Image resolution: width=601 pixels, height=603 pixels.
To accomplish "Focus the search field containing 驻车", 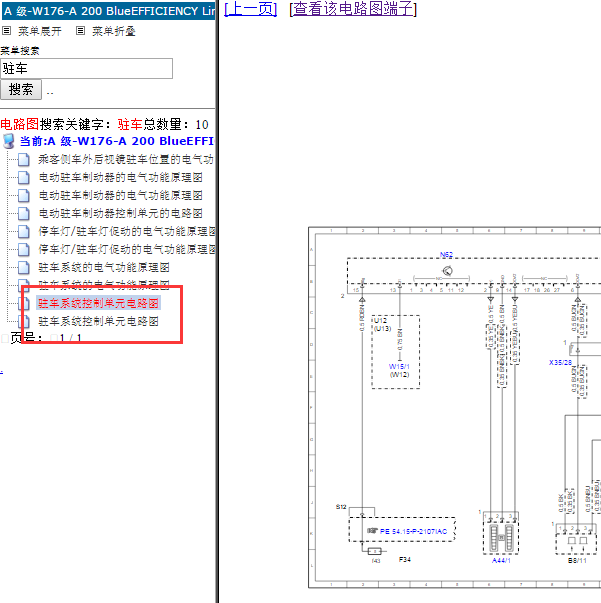I will tap(87, 69).
